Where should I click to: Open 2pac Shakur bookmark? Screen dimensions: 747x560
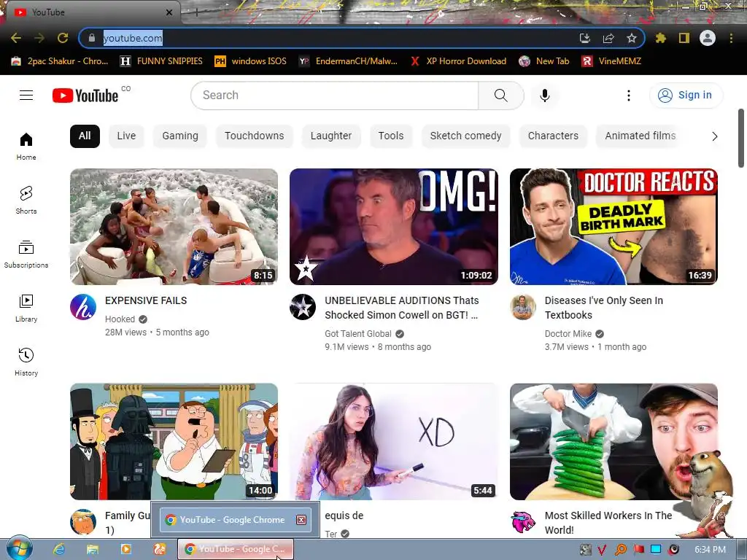point(60,61)
